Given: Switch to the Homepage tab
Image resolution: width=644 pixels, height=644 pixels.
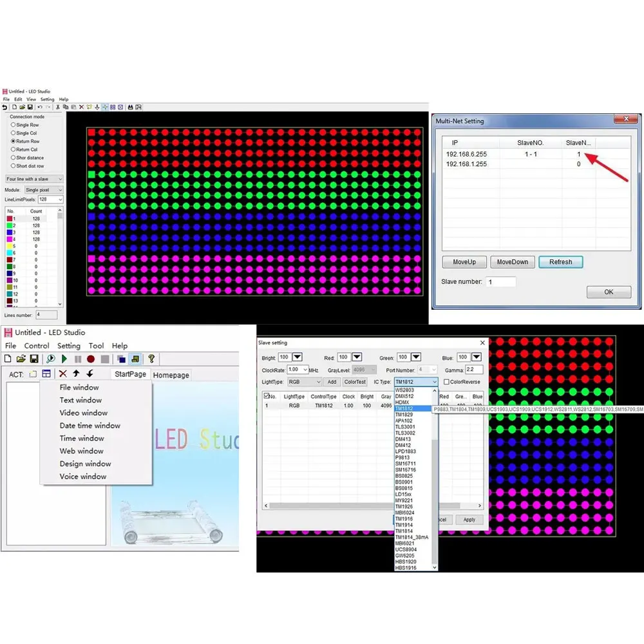Looking at the screenshot, I should (x=171, y=375).
